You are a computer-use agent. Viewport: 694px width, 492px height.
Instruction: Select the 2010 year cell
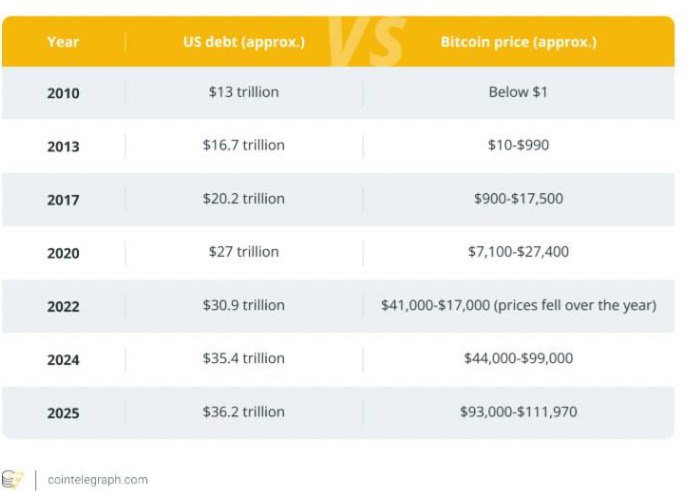coord(63,93)
